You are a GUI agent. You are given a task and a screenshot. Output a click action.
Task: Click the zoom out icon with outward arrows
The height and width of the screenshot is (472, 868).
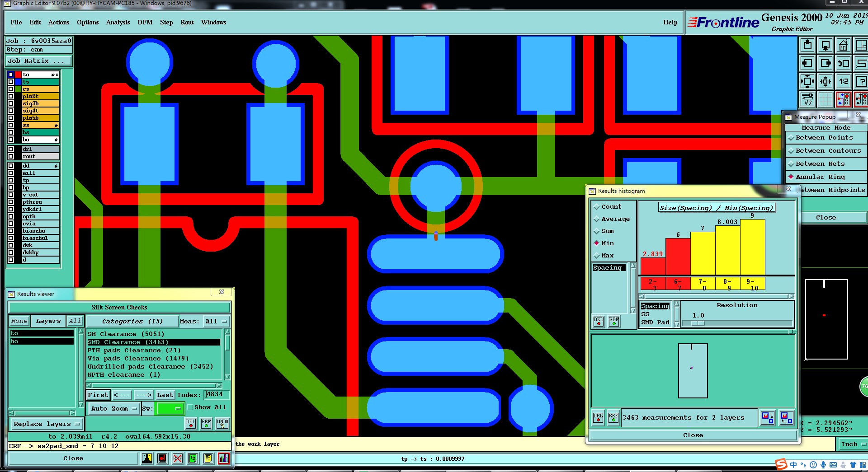826,81
